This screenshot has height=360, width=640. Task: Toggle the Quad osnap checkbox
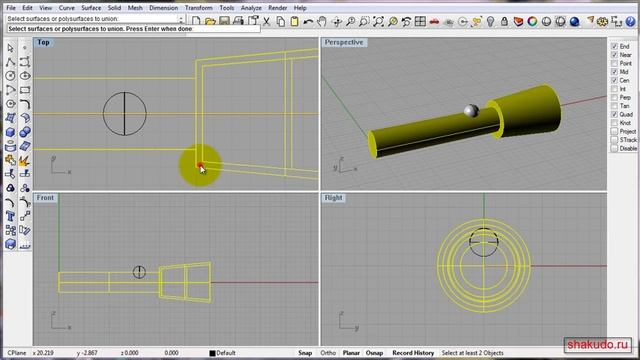614,114
